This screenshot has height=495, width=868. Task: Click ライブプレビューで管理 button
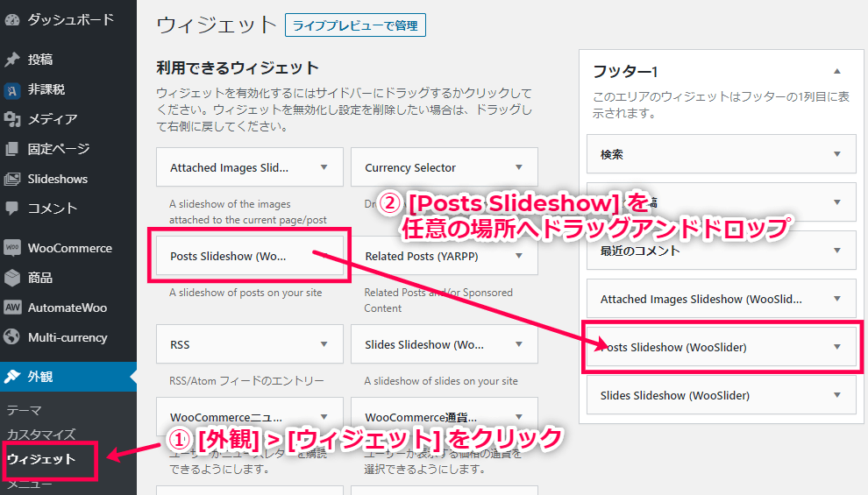[355, 25]
